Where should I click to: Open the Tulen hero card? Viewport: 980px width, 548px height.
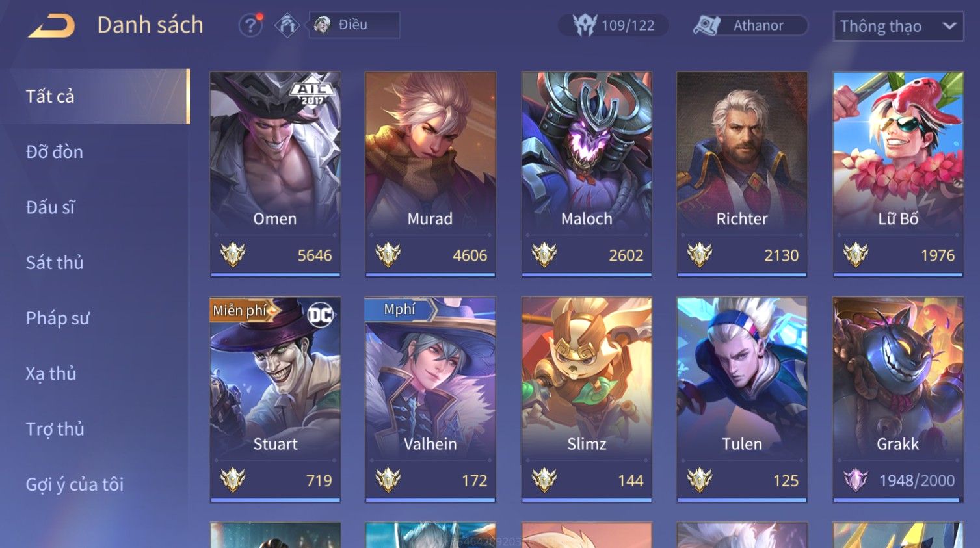(x=742, y=399)
